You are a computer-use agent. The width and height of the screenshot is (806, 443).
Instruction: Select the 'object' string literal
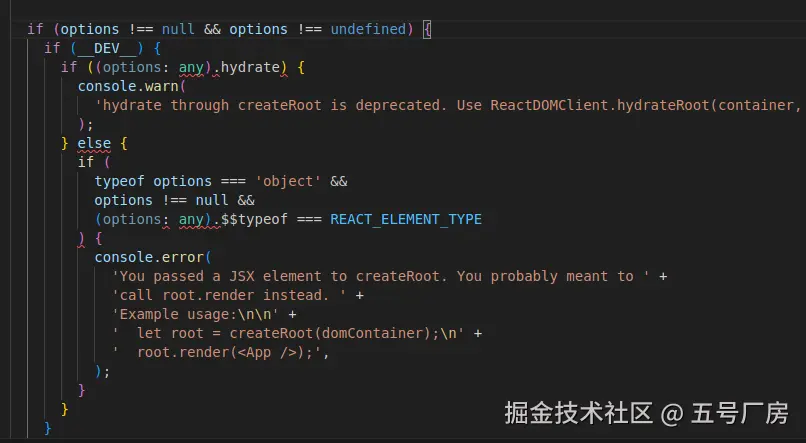[288, 181]
